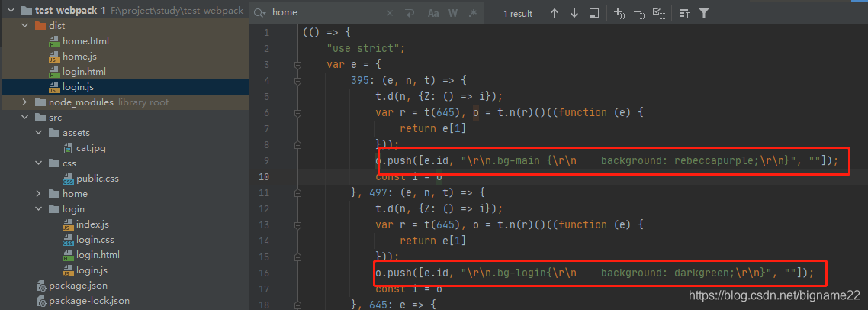Open the search filter funnel icon
The image size is (868, 310).
coord(703,13)
